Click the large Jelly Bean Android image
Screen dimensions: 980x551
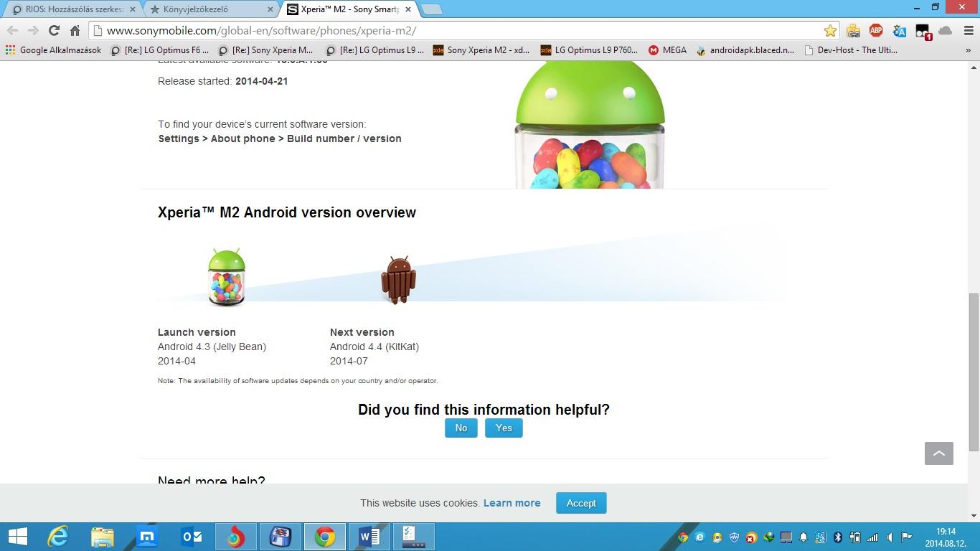coord(590,125)
